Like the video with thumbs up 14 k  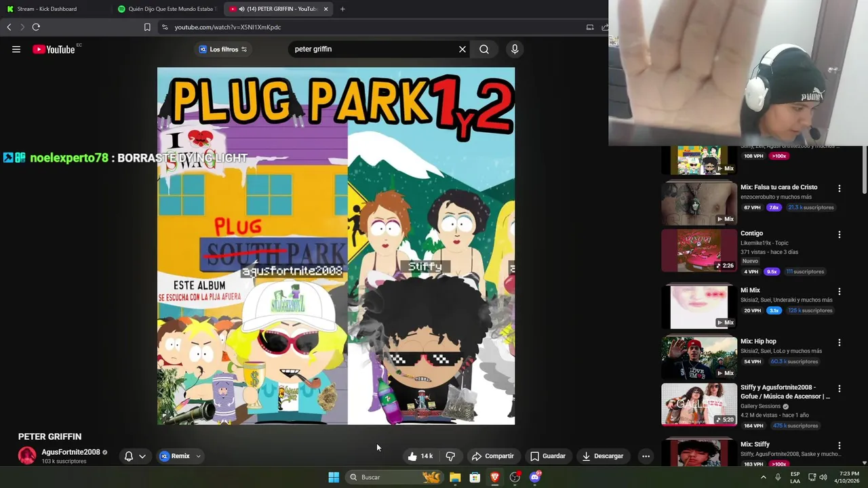[x=420, y=456]
